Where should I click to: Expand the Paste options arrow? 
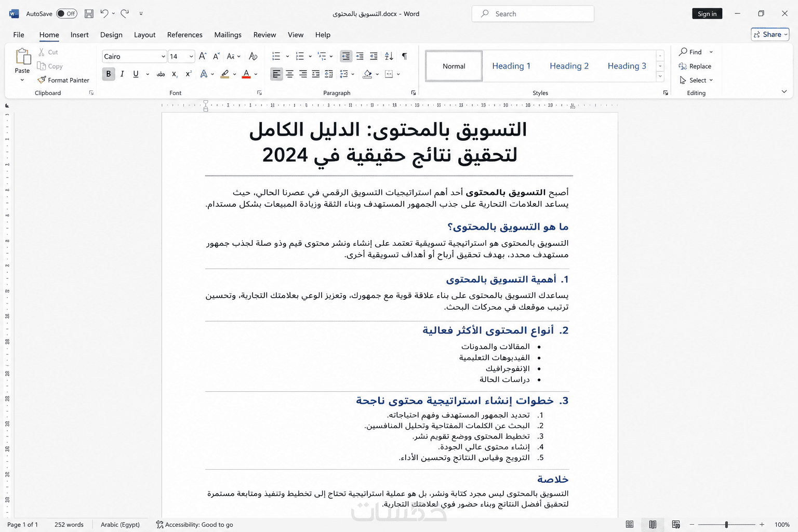click(x=22, y=80)
